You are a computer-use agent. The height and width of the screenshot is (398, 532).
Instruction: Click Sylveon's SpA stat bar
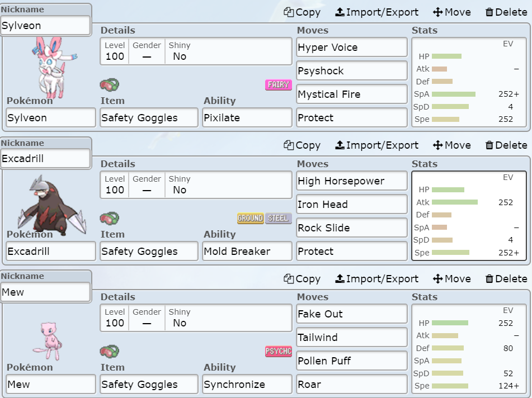tap(454, 94)
